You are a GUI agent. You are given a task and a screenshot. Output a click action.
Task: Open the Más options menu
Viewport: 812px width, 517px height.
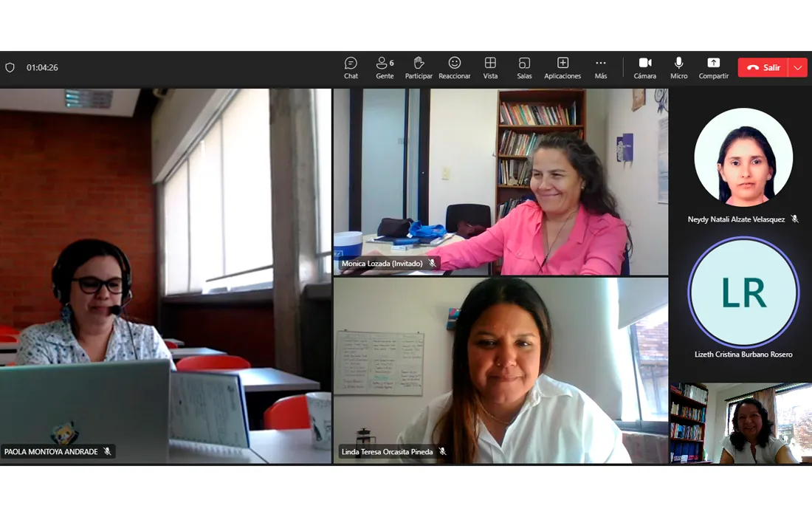[601, 67]
